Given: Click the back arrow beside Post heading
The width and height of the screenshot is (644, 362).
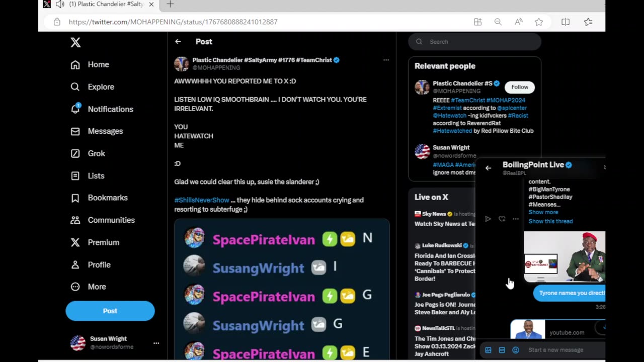Looking at the screenshot, I should click(178, 42).
